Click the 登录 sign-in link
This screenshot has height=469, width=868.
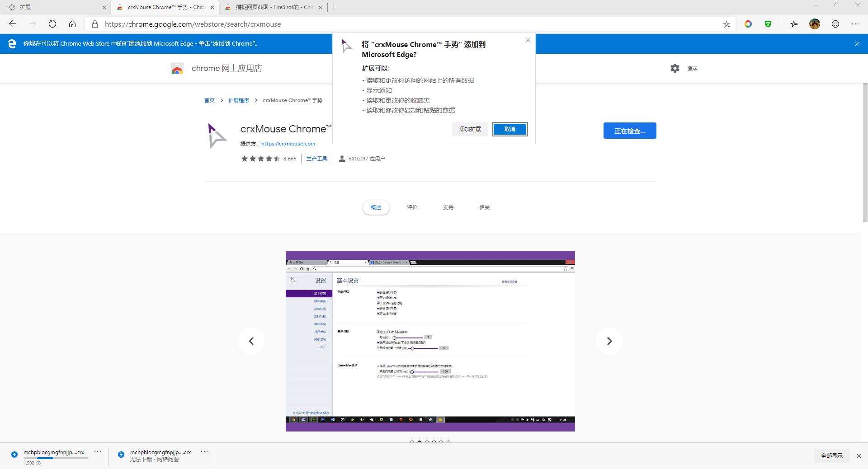pos(693,68)
